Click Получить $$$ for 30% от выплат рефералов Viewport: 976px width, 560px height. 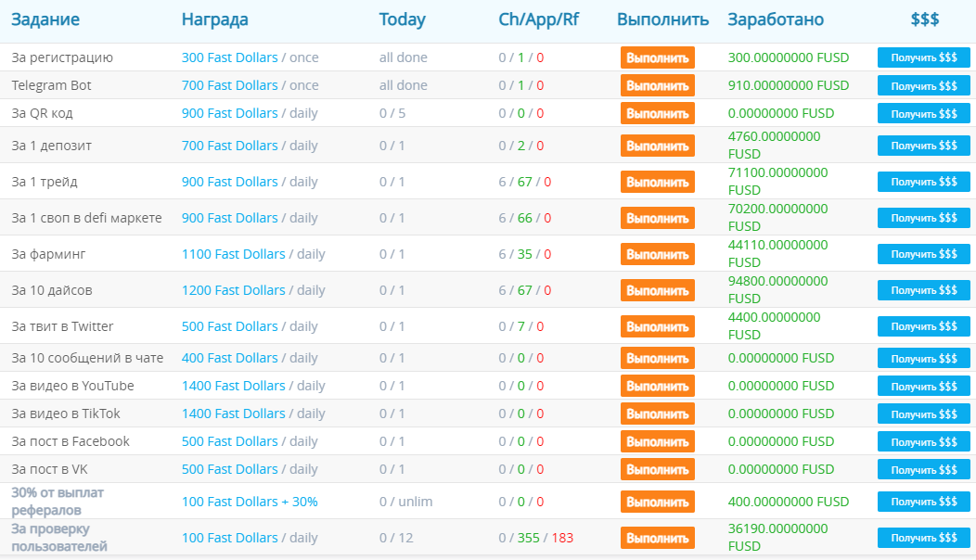(x=924, y=502)
